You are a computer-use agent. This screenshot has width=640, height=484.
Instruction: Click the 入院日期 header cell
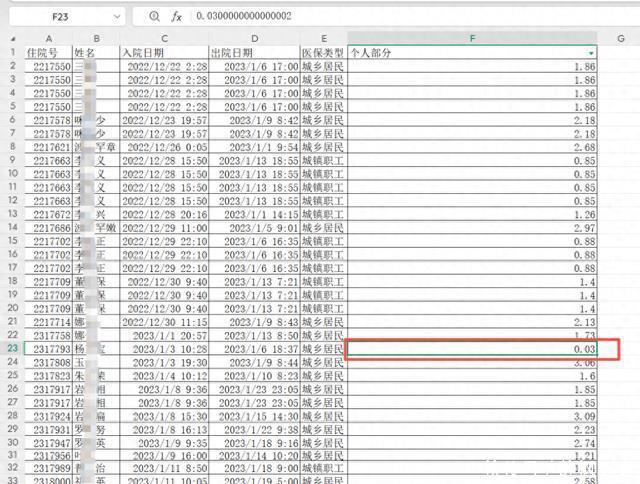164,52
